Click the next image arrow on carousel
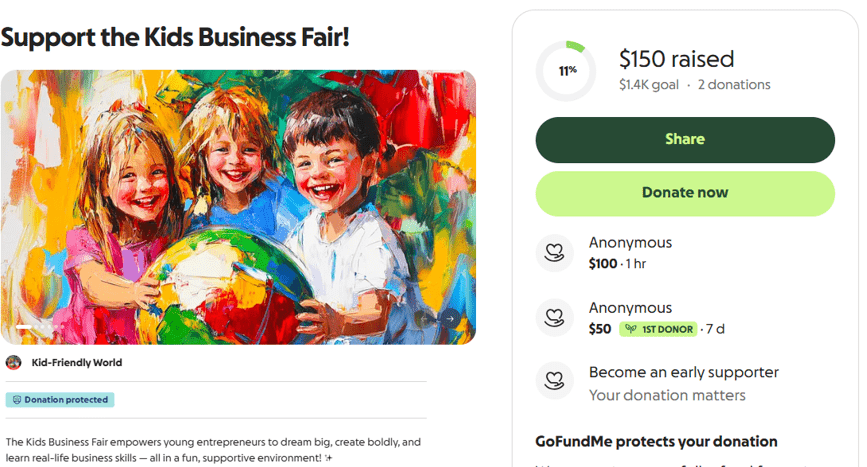The width and height of the screenshot is (867, 467). coord(450,319)
